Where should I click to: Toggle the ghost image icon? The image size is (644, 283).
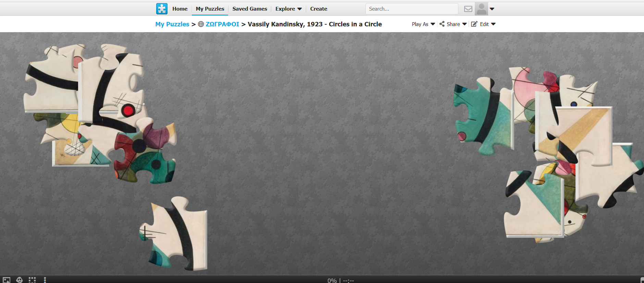pos(20,280)
